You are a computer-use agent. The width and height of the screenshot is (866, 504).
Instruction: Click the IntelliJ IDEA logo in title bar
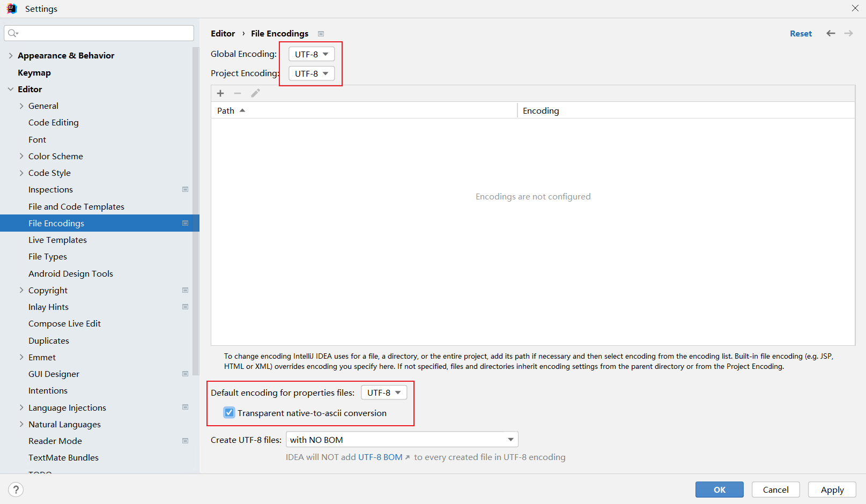12,9
